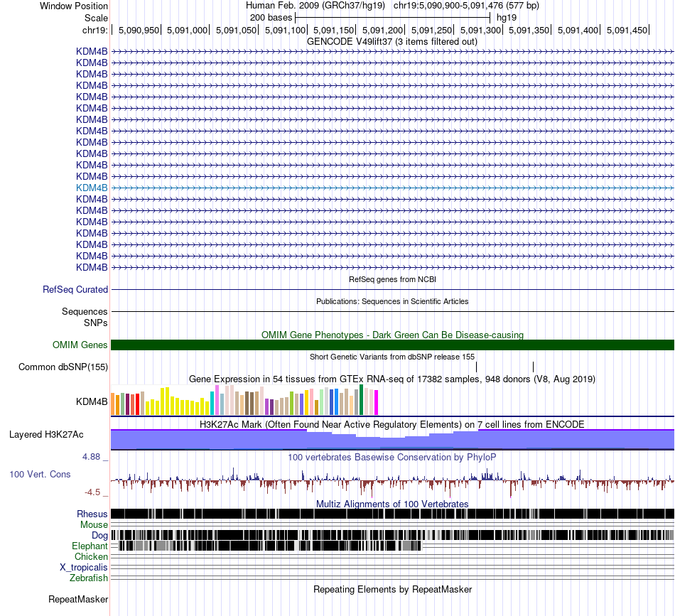Image resolution: width=675 pixels, height=616 pixels.
Task: Click the 4.88 upper scale value
Action: pos(91,456)
